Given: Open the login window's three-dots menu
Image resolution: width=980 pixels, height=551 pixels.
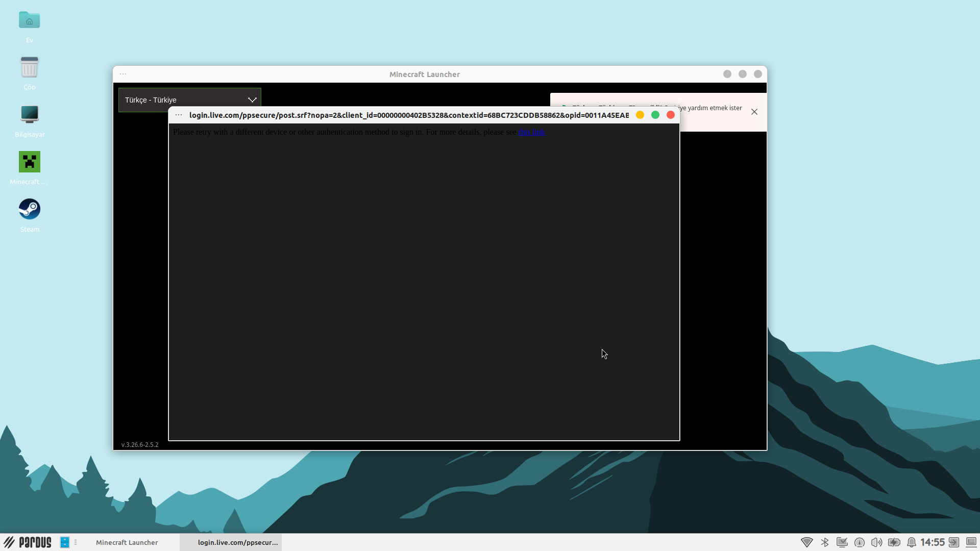Looking at the screenshot, I should pyautogui.click(x=179, y=115).
